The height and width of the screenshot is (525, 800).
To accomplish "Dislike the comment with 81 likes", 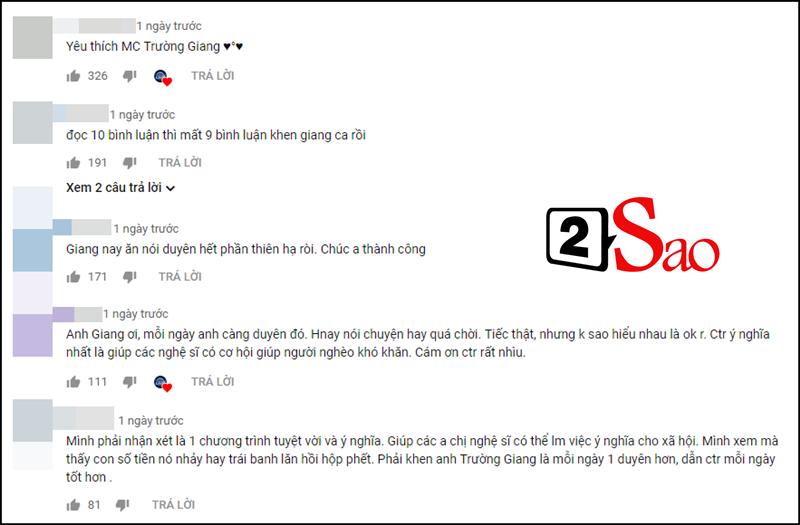I will pos(122,506).
